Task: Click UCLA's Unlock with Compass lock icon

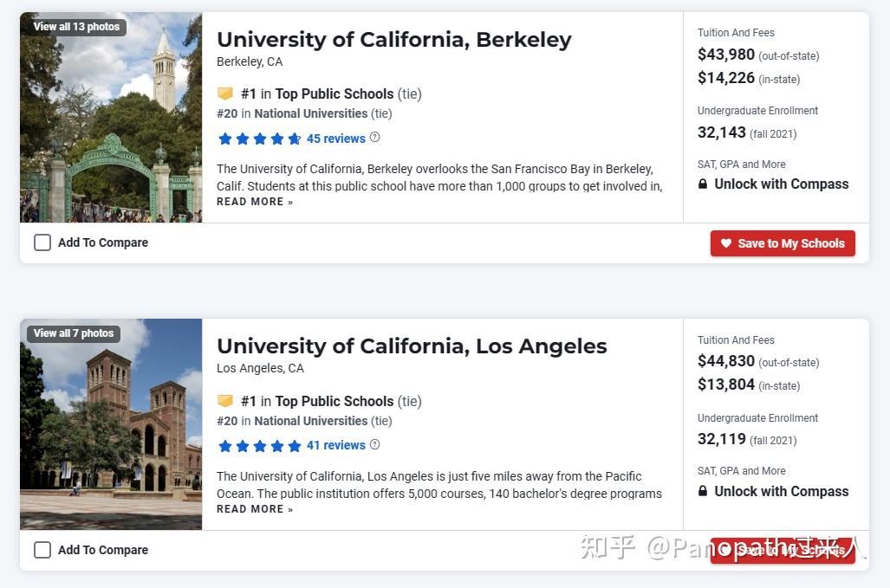Action: coord(705,491)
